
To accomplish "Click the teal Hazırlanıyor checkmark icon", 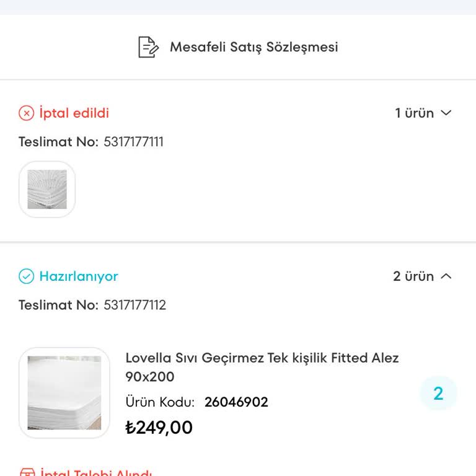I will pos(26,276).
